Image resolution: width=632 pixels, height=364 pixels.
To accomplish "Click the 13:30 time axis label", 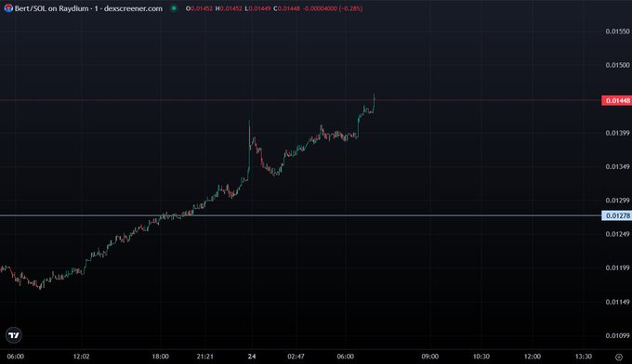I will click(x=584, y=357).
